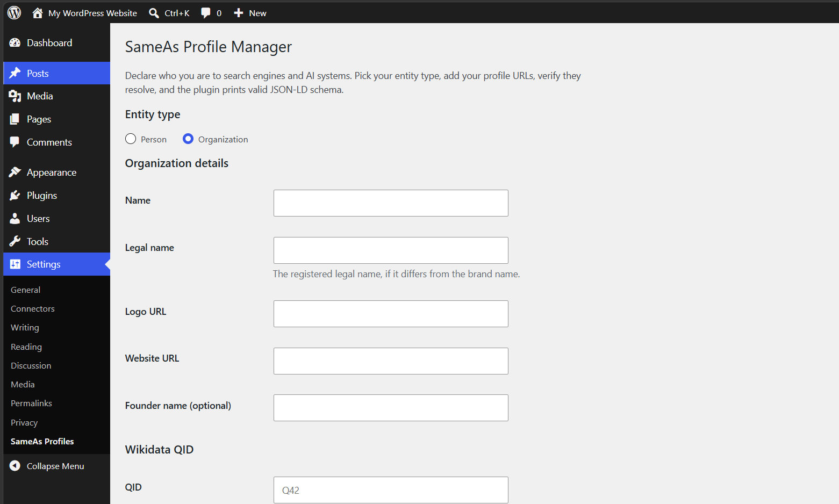Click the QID field label

tap(133, 487)
